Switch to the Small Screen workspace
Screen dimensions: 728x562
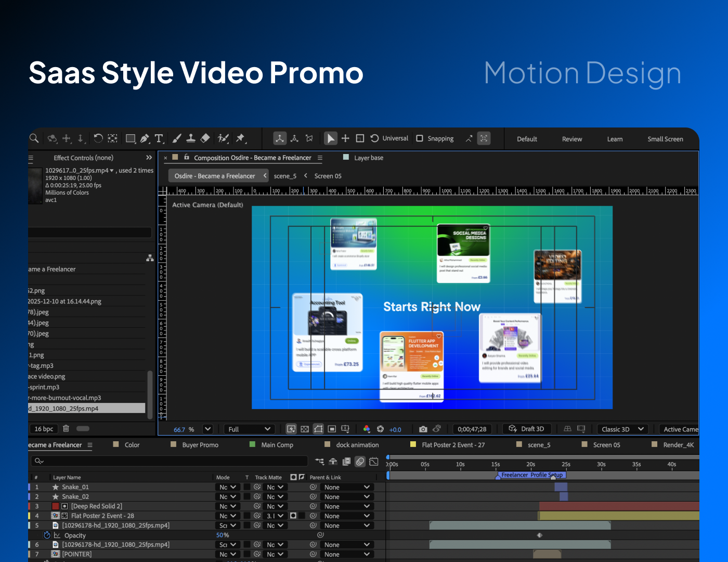click(x=665, y=139)
